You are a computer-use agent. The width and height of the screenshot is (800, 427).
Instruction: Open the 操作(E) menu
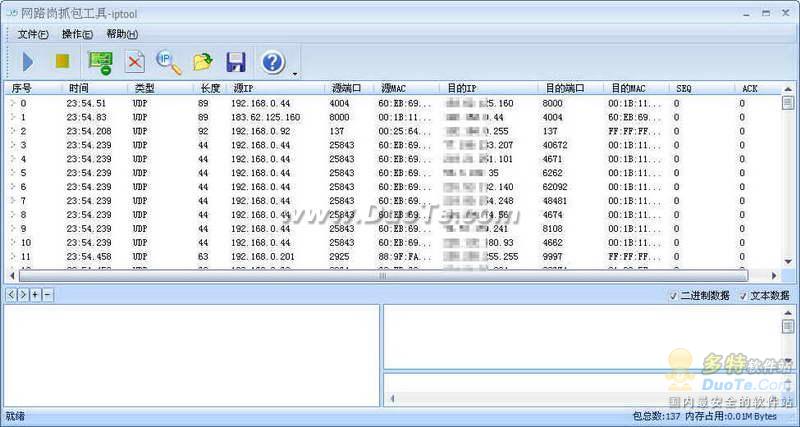point(77,34)
